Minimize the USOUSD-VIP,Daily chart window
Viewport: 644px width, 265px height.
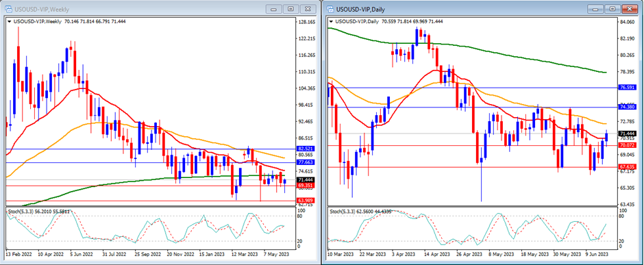tap(596, 9)
